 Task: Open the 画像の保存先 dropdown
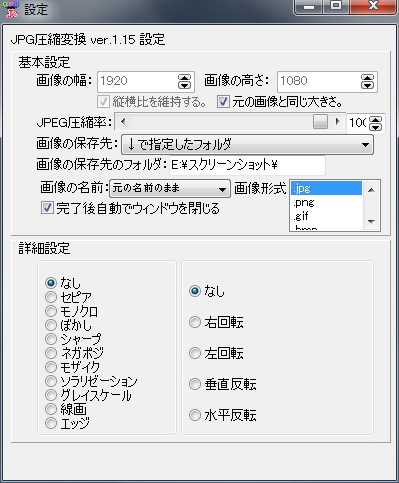(x=247, y=145)
